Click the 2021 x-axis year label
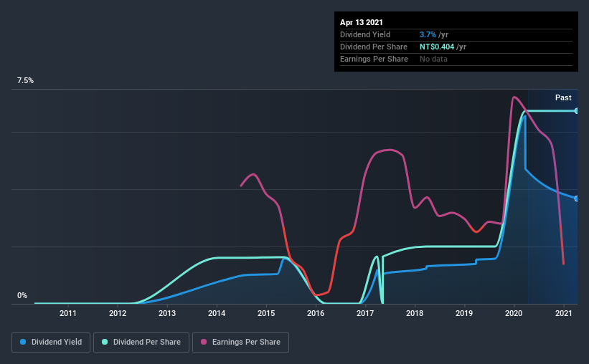 [563, 313]
